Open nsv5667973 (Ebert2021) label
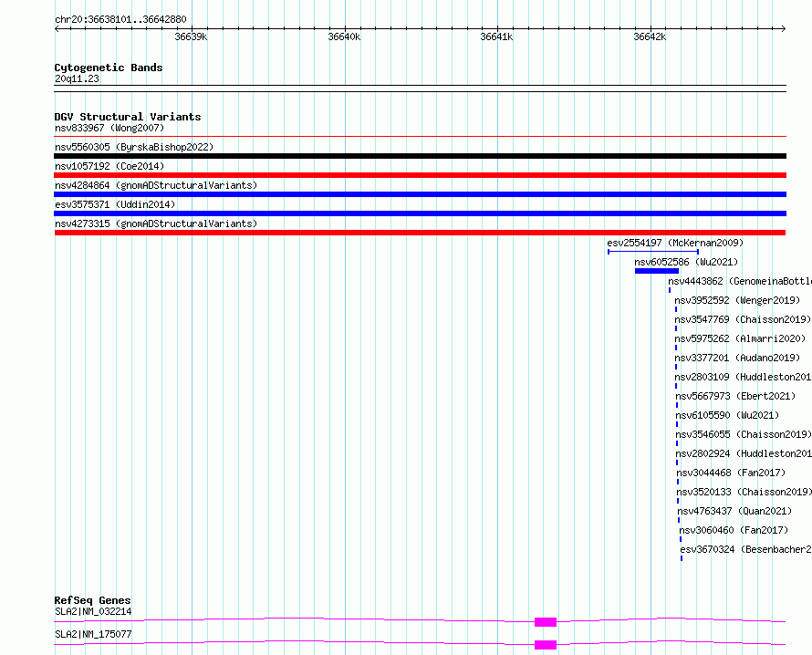Screen dimensions: 812x655 [735, 396]
